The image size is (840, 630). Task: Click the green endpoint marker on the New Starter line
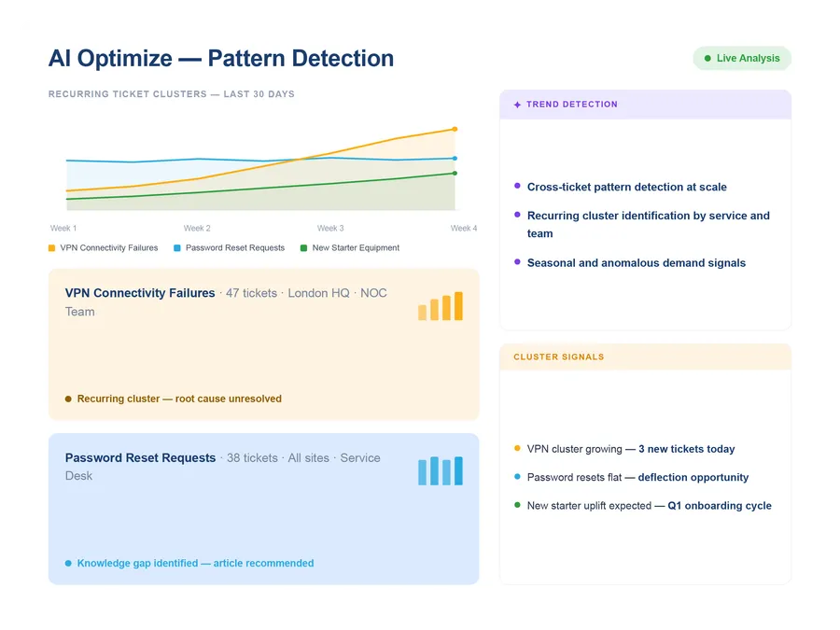pyautogui.click(x=455, y=173)
